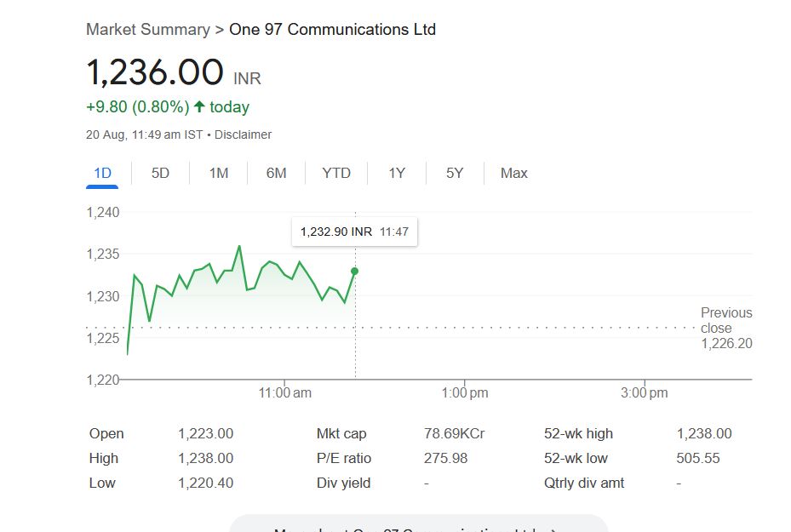Click the green data point at 11:47
Screen dimensions: 791x532
[x=354, y=271]
